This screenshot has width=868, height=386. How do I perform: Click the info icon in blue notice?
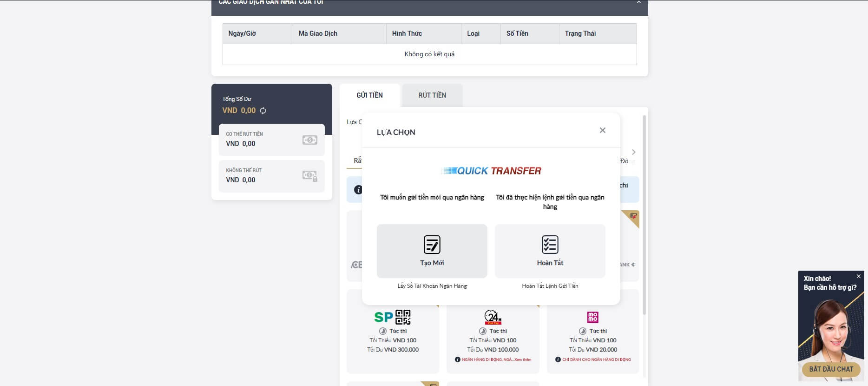[358, 190]
